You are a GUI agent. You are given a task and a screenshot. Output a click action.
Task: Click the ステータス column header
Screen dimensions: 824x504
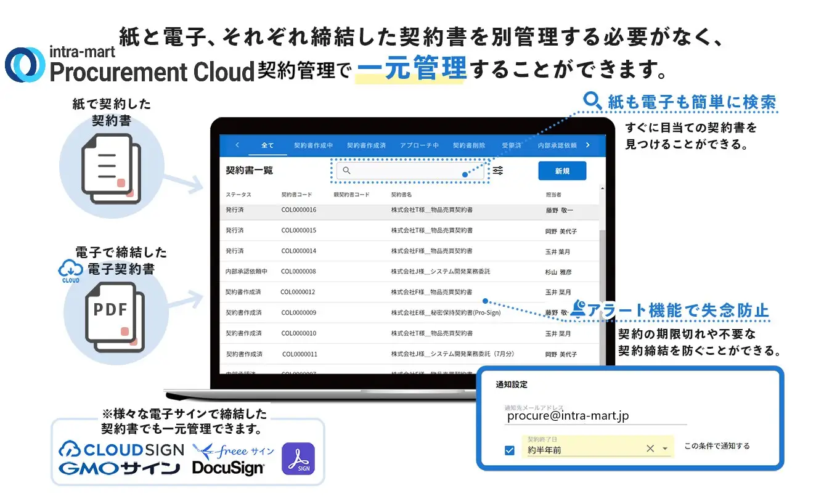238,195
